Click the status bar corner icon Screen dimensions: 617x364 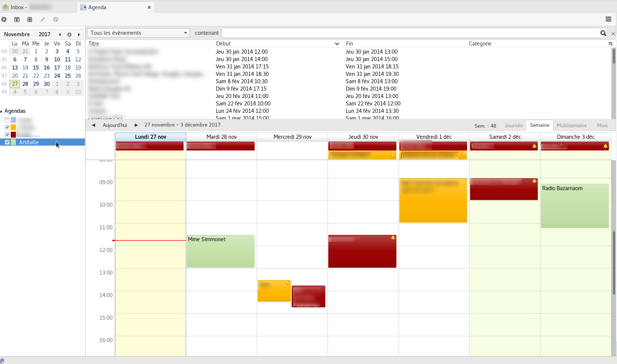(x=2, y=361)
